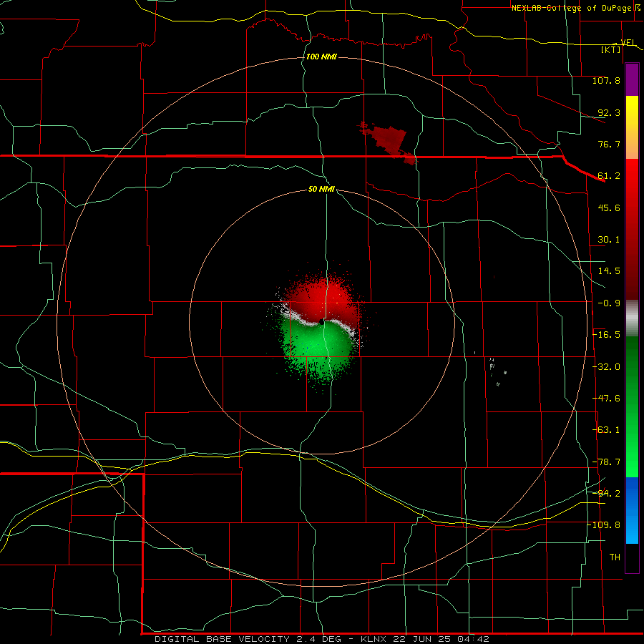Click the purple segment of velocity color bar
This screenshot has width=644, height=644.
tap(632, 80)
